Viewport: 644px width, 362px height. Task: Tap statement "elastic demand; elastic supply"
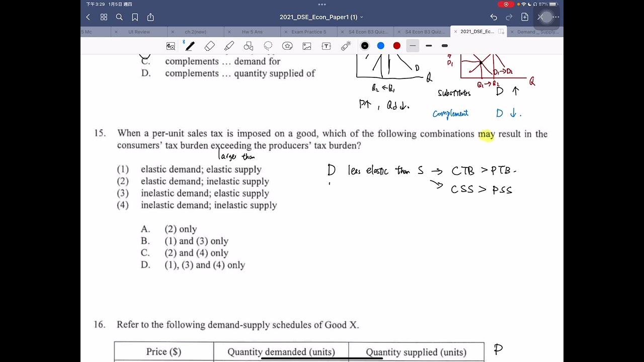[201, 169]
